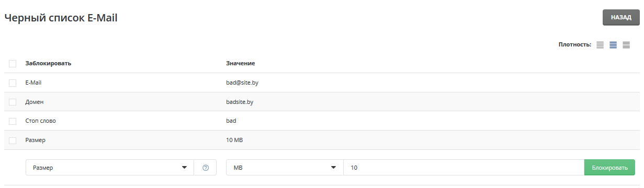Viewport: 644px width, 188px height.
Task: Open the MB unit dropdown
Action: [285, 168]
